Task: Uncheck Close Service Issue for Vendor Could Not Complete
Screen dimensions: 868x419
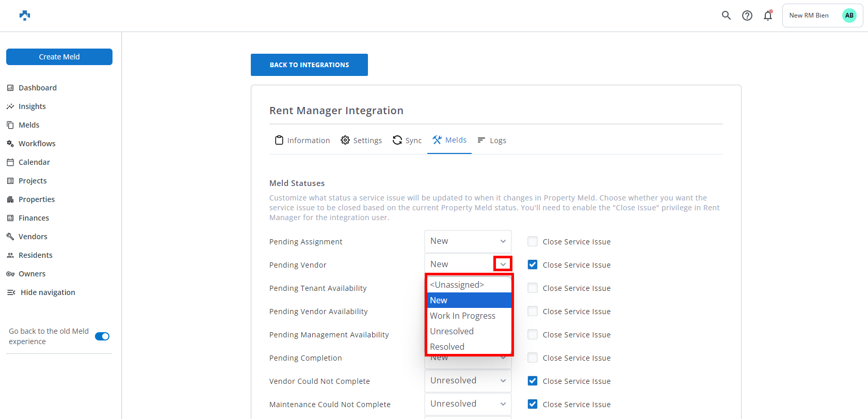Action: (x=533, y=381)
